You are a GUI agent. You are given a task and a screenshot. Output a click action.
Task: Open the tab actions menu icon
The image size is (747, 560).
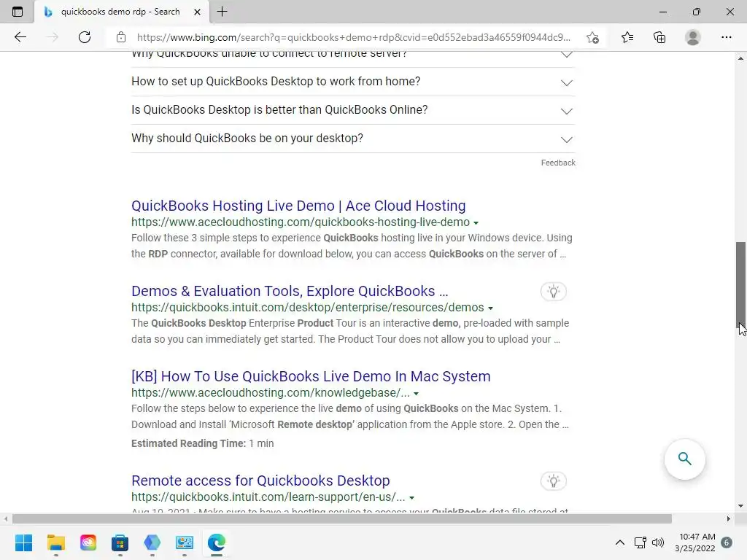pyautogui.click(x=18, y=12)
